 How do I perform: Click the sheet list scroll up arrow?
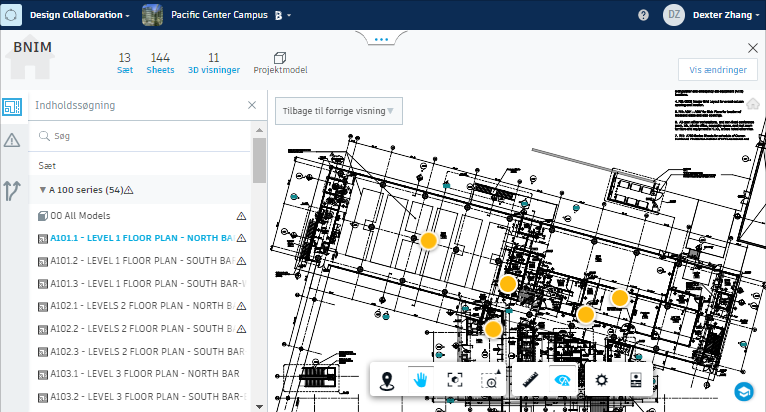point(259,130)
